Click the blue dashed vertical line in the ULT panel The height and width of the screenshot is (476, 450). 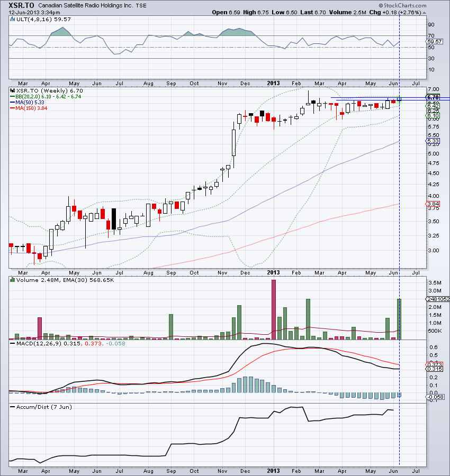[399, 47]
